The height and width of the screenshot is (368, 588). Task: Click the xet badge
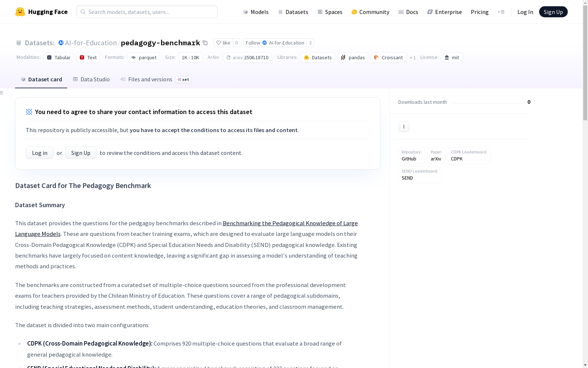coord(183,79)
